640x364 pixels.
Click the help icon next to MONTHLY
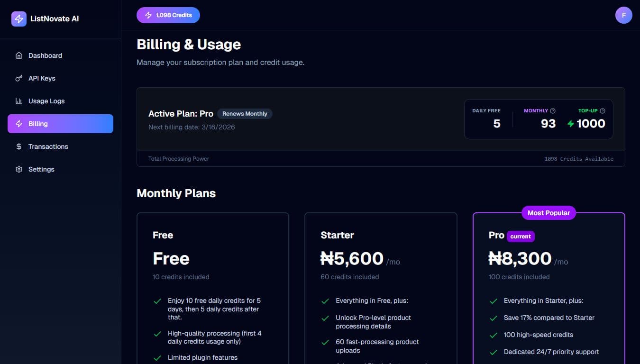point(553,110)
